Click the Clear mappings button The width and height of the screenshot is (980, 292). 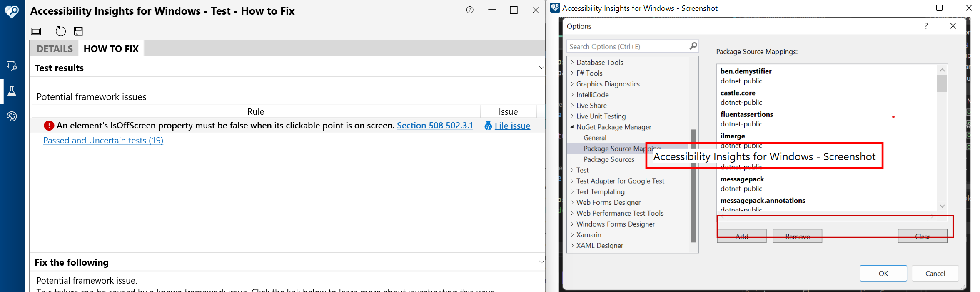pos(923,236)
